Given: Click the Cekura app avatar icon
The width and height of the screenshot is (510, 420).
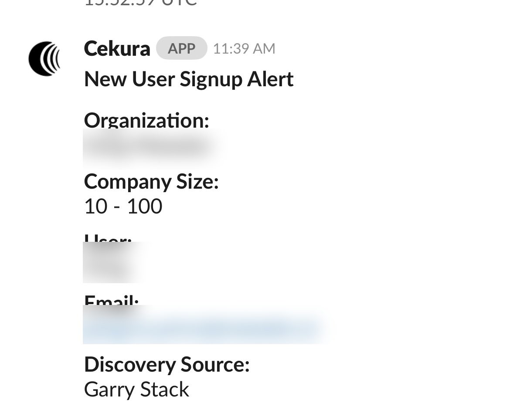Looking at the screenshot, I should (x=44, y=59).
